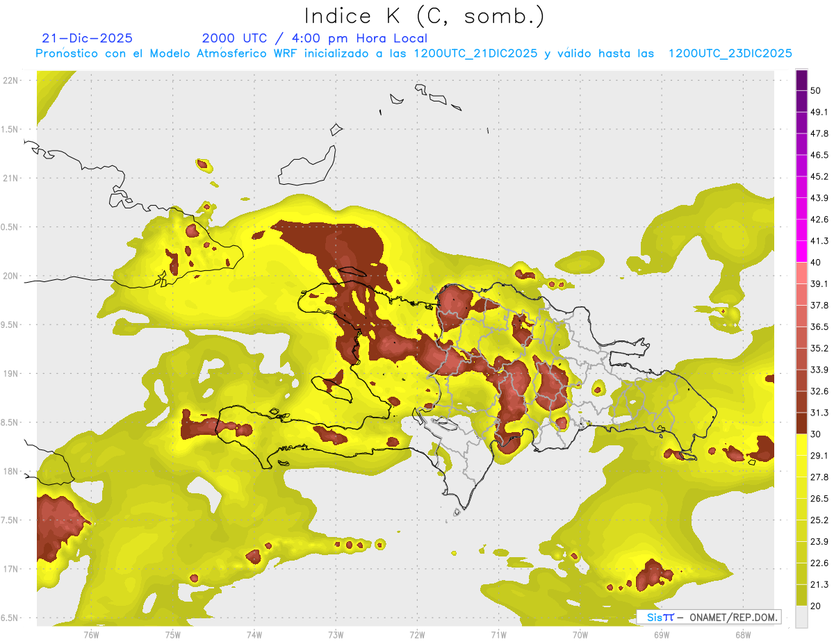Click the dark purple 50 color swatch
Screen dimensions: 834x644
[801, 81]
